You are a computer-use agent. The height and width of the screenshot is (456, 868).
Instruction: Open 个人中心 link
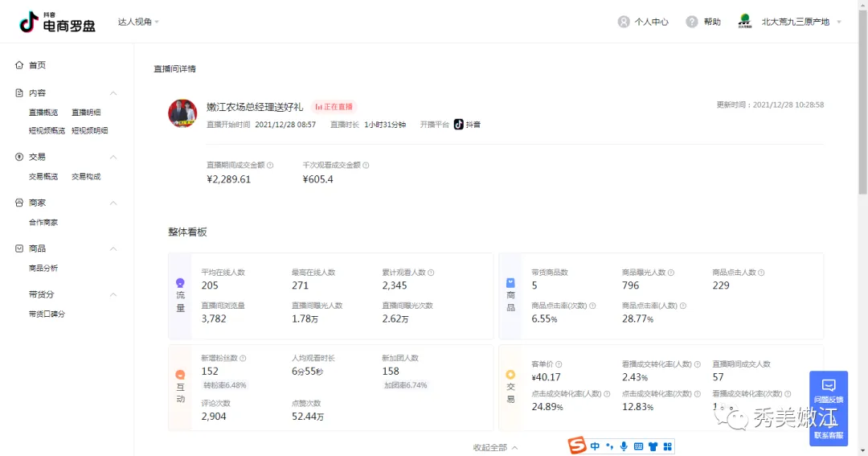click(651, 22)
